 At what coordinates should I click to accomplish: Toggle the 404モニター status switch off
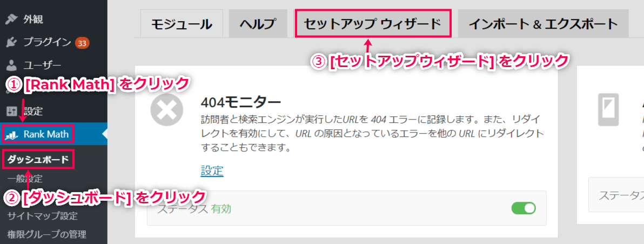point(523,208)
